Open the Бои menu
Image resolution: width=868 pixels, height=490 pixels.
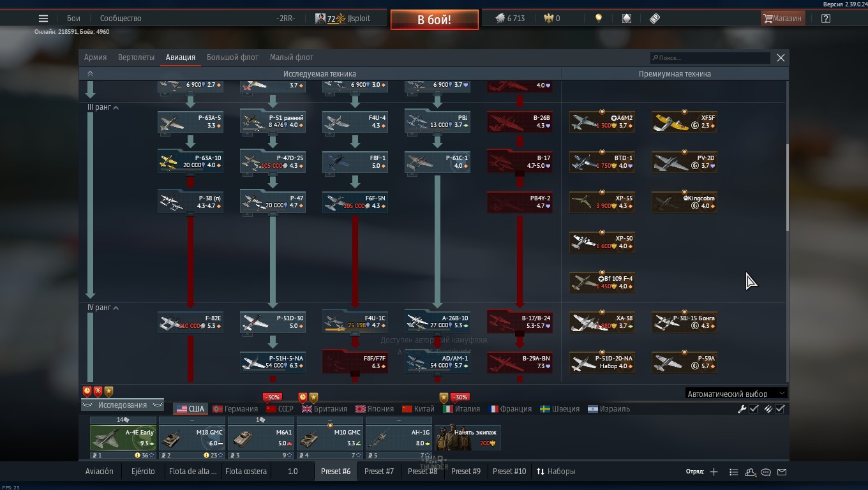tap(73, 19)
